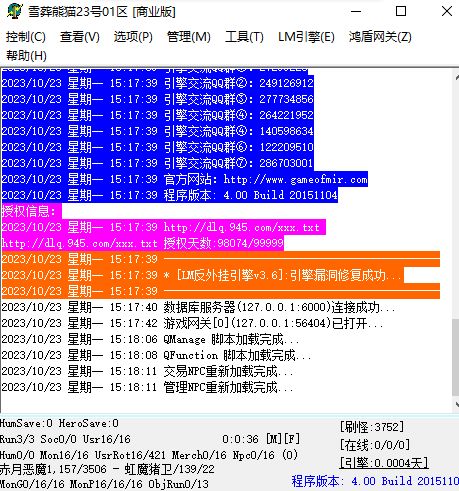Click the 0:0:36 uptime counter
Viewport: 459px width, 491px height.
(x=240, y=439)
